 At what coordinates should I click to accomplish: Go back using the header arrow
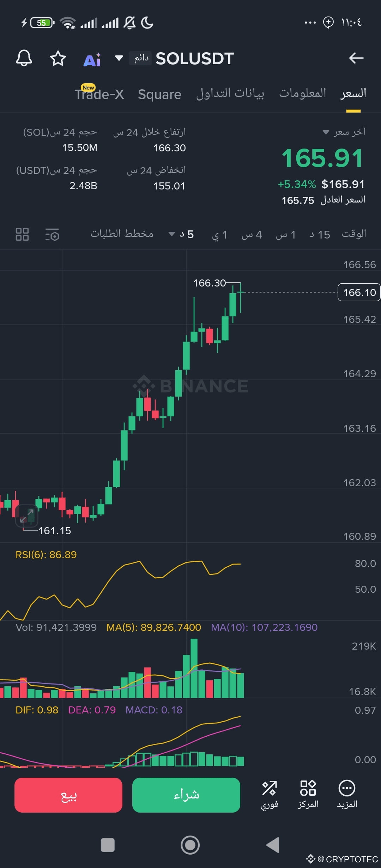[x=356, y=58]
